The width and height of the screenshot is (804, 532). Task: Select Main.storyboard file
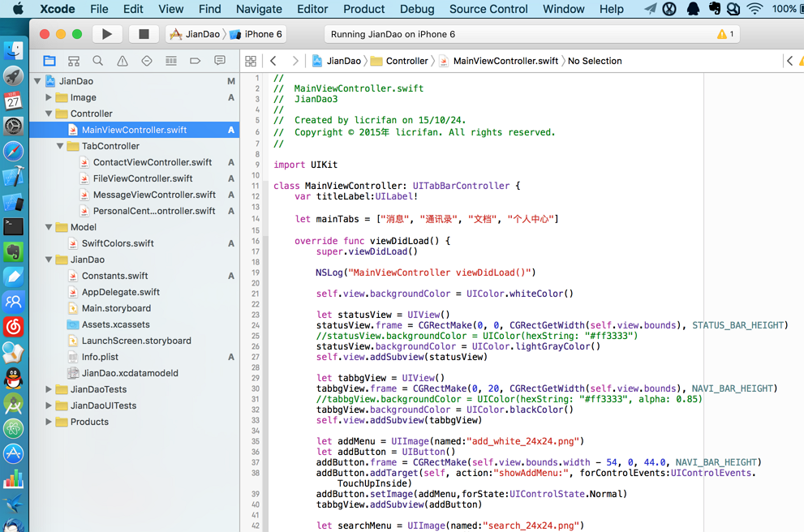pos(116,308)
